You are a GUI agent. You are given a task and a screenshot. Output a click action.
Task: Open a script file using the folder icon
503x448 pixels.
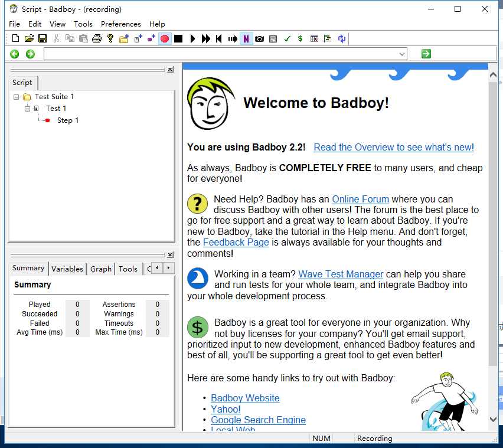[x=29, y=38]
